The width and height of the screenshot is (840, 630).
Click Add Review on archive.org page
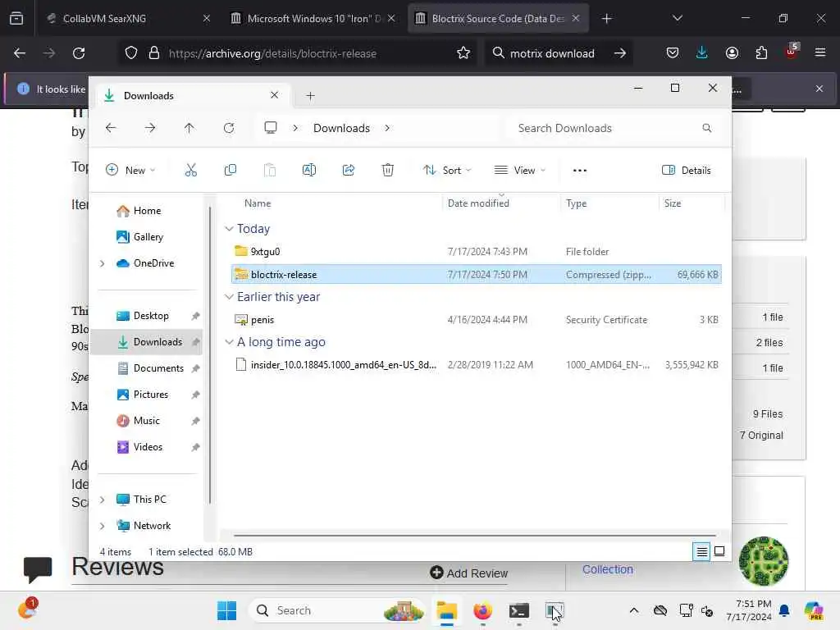pyautogui.click(x=468, y=573)
